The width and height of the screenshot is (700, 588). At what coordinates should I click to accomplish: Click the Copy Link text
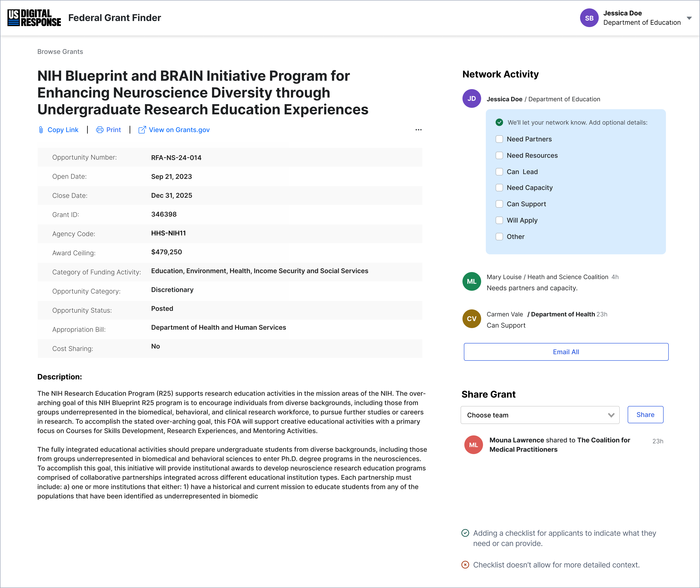pyautogui.click(x=63, y=130)
